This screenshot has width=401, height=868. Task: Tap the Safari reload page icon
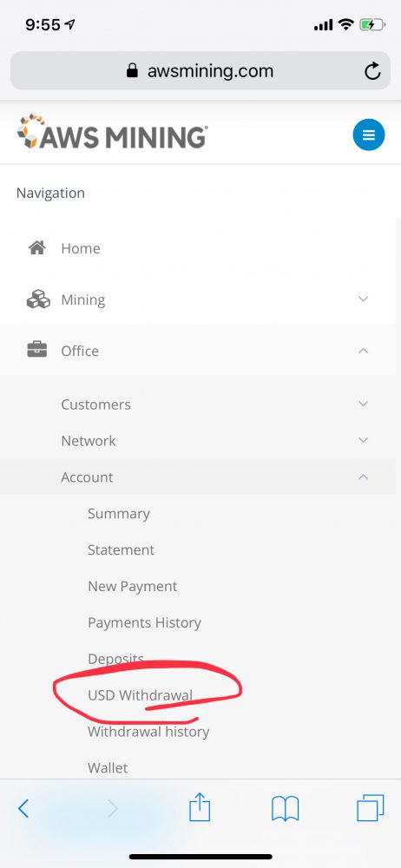coord(372,71)
